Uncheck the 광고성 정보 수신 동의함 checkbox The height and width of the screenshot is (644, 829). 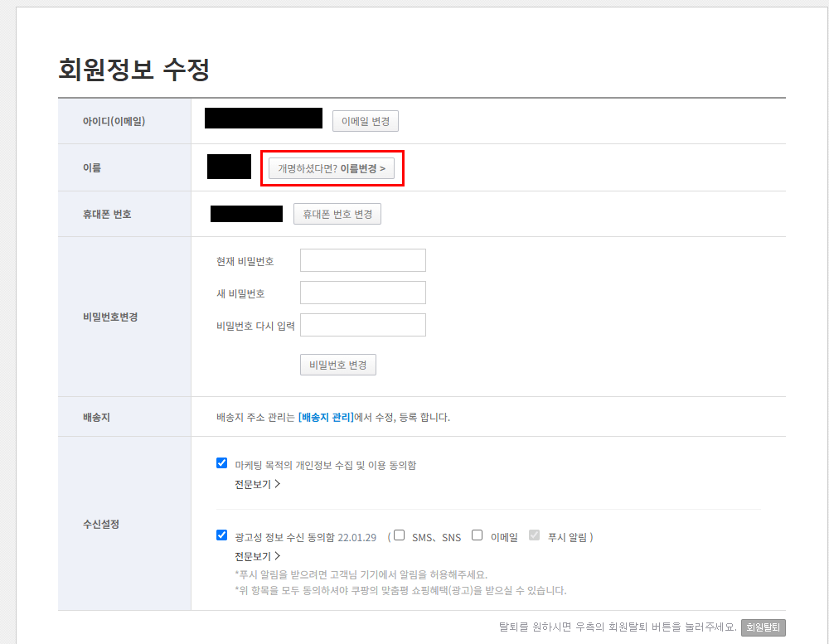pos(221,535)
